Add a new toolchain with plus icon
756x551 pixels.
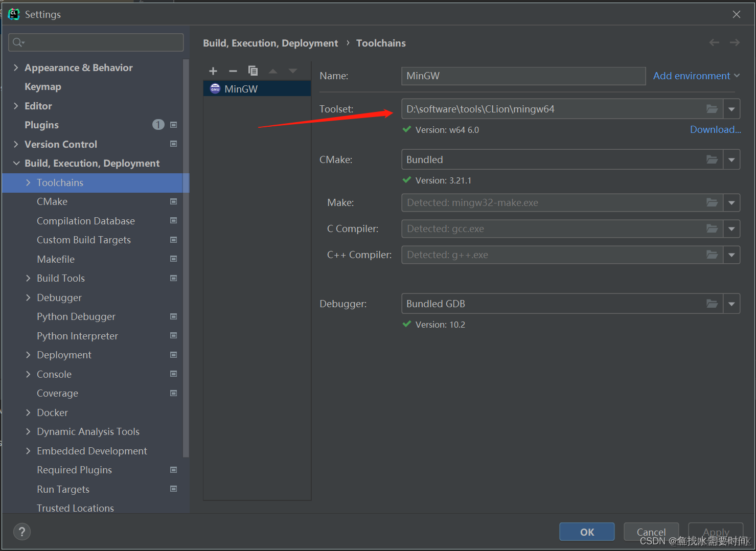click(213, 71)
